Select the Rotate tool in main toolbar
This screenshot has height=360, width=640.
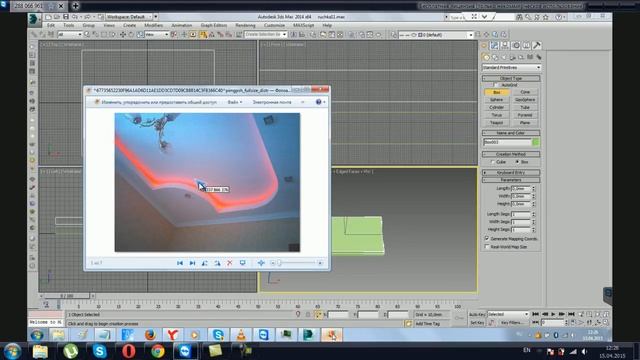click(x=131, y=35)
